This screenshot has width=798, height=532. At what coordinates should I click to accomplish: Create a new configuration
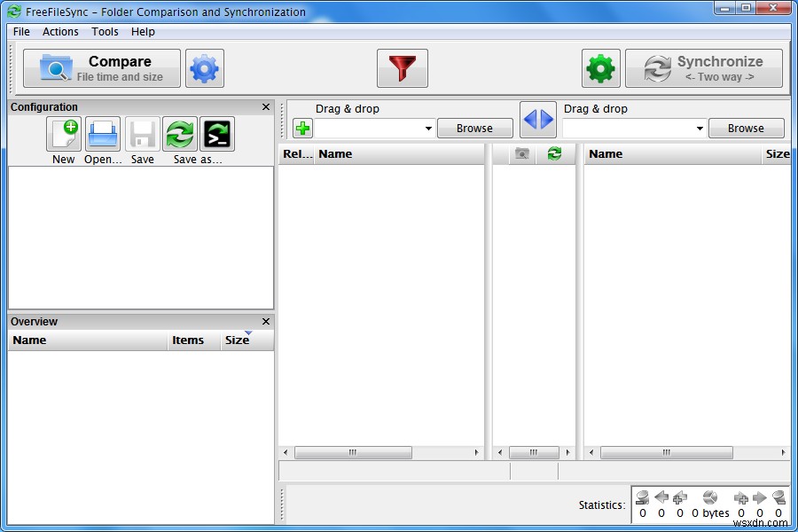click(63, 135)
